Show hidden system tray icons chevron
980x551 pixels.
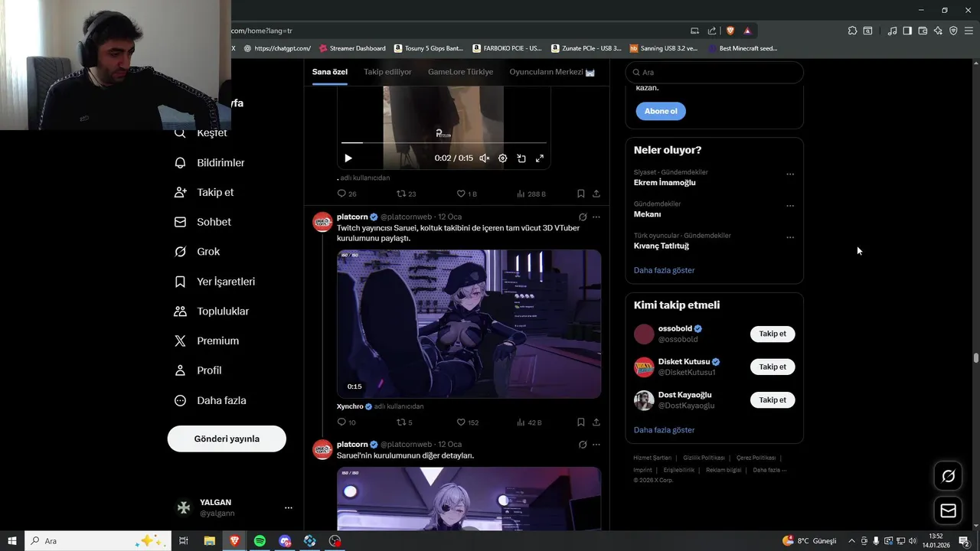(x=851, y=541)
